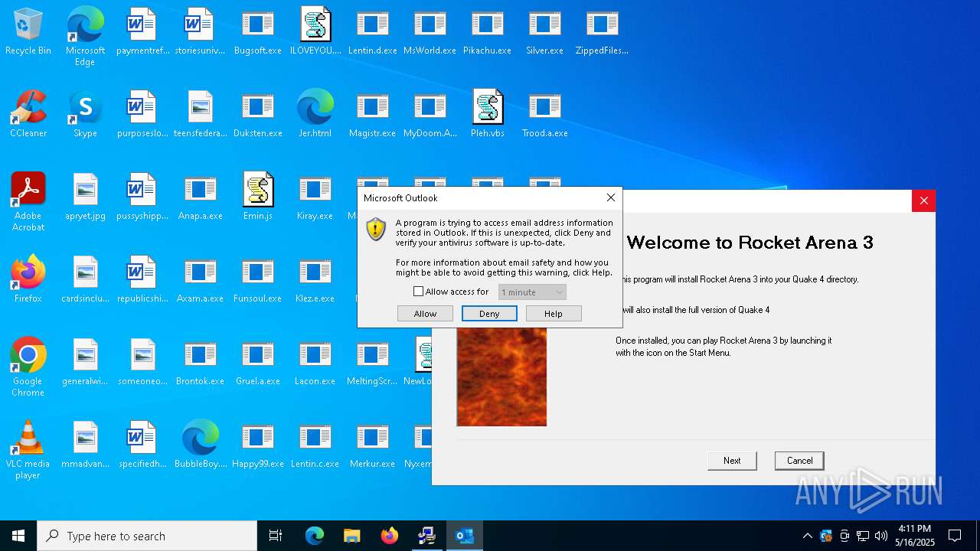Open the notification center
This screenshot has width=980, height=551.
(x=955, y=536)
